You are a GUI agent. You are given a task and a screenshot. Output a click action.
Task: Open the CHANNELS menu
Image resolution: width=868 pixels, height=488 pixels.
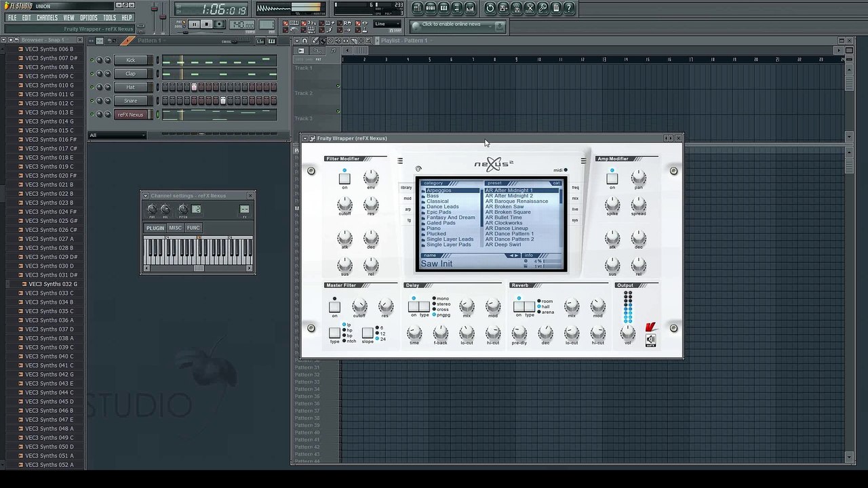coord(47,18)
